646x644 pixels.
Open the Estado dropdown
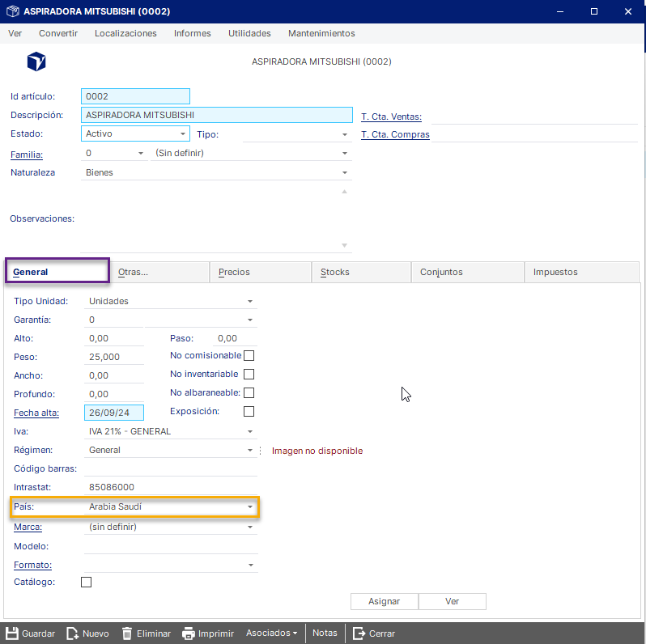click(182, 133)
